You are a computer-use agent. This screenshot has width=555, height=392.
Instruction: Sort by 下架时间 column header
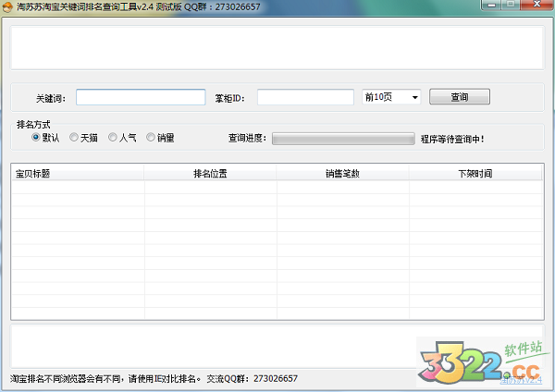475,174
